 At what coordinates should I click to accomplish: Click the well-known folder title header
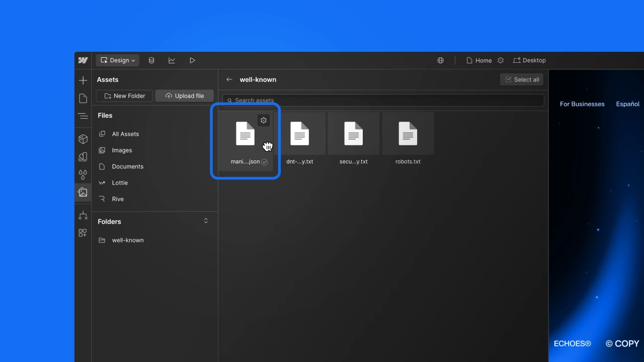[x=258, y=79]
